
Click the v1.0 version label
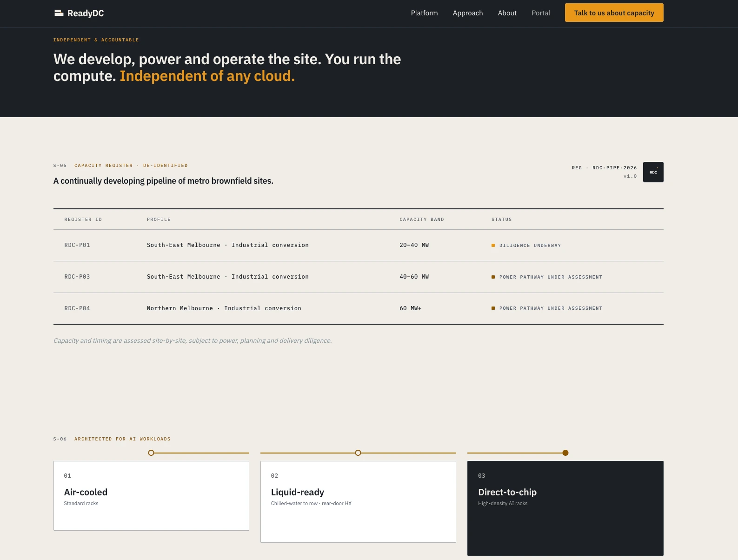tap(630, 176)
